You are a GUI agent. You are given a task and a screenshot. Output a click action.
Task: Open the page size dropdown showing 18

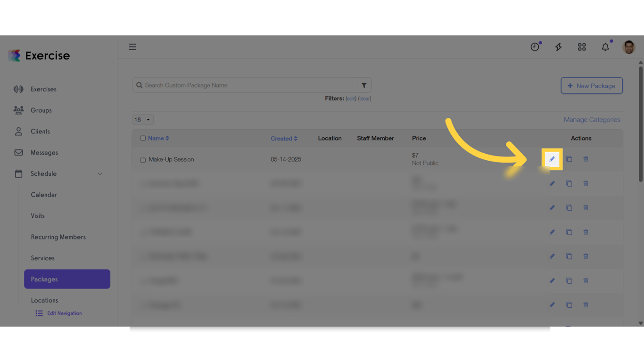tap(142, 119)
